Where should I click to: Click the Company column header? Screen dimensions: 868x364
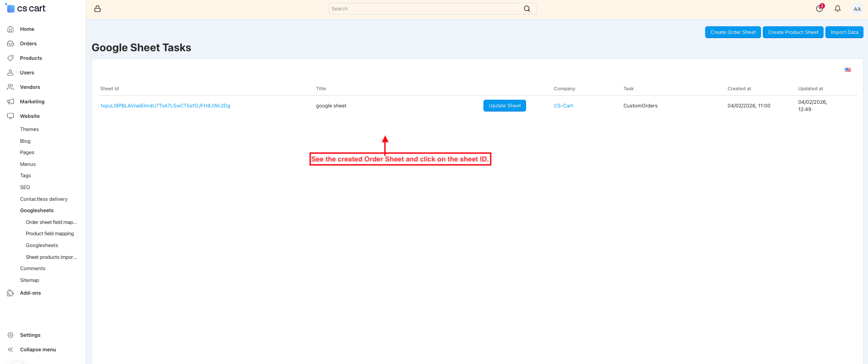(565, 88)
